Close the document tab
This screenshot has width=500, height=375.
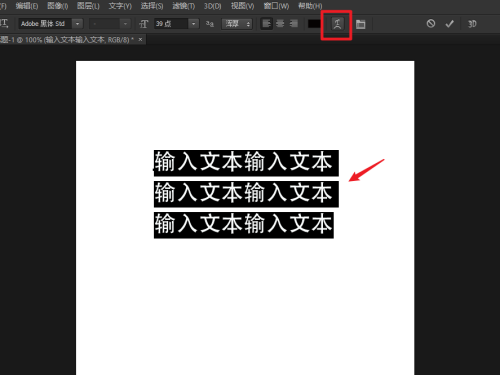pyautogui.click(x=140, y=39)
